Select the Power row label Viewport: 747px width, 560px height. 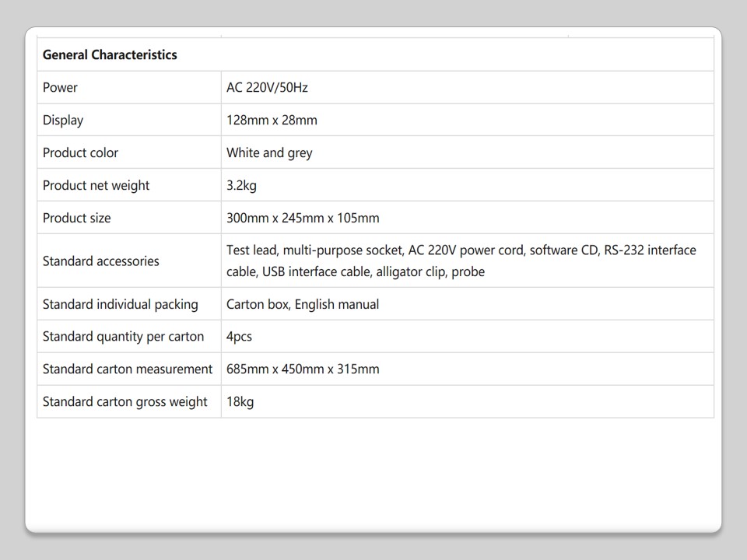pyautogui.click(x=60, y=87)
